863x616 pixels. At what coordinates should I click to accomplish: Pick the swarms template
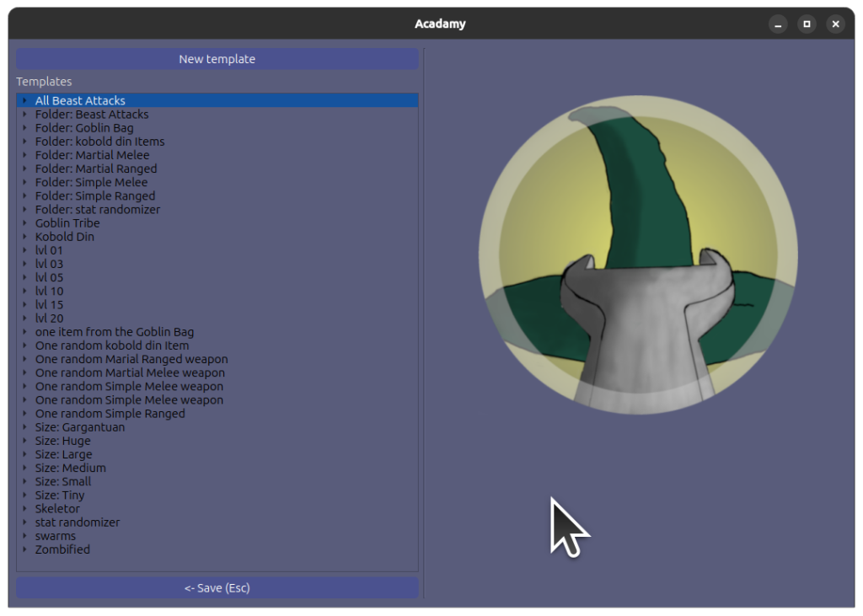[x=55, y=536]
